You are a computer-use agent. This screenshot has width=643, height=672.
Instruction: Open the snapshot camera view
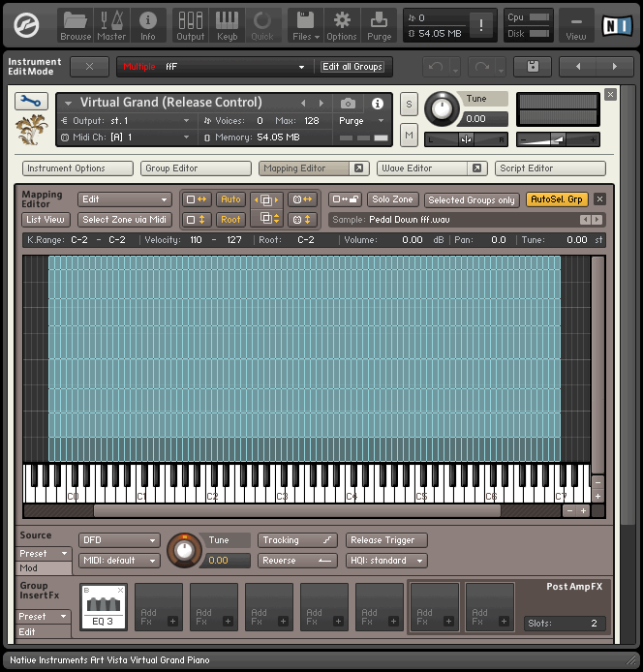[348, 104]
